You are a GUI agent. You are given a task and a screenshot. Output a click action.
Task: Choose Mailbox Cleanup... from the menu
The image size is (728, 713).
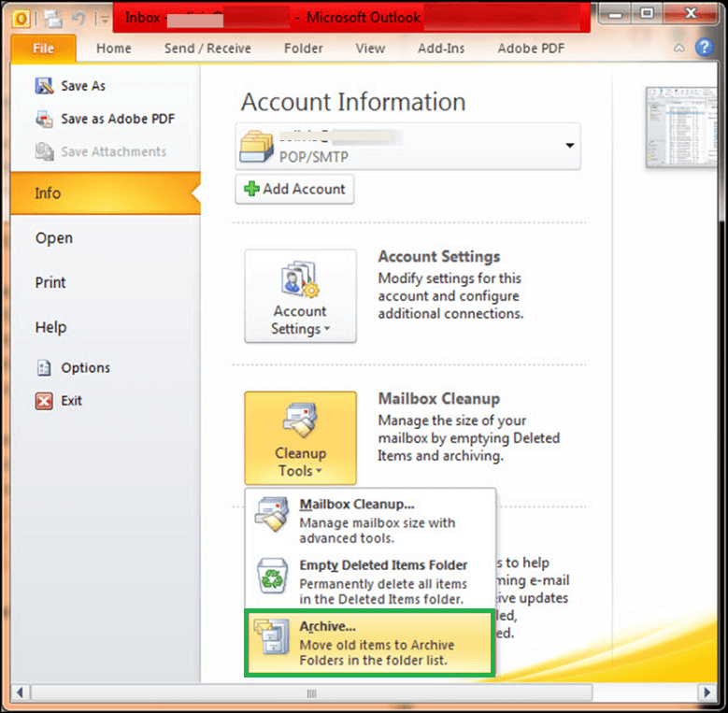[370, 520]
